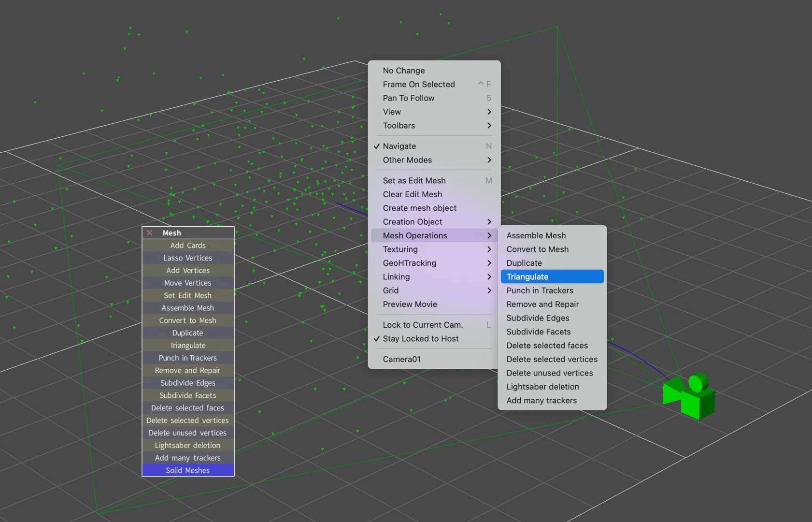This screenshot has width=812, height=522.
Task: Click the Subdivide Edges button
Action: pyautogui.click(x=187, y=382)
